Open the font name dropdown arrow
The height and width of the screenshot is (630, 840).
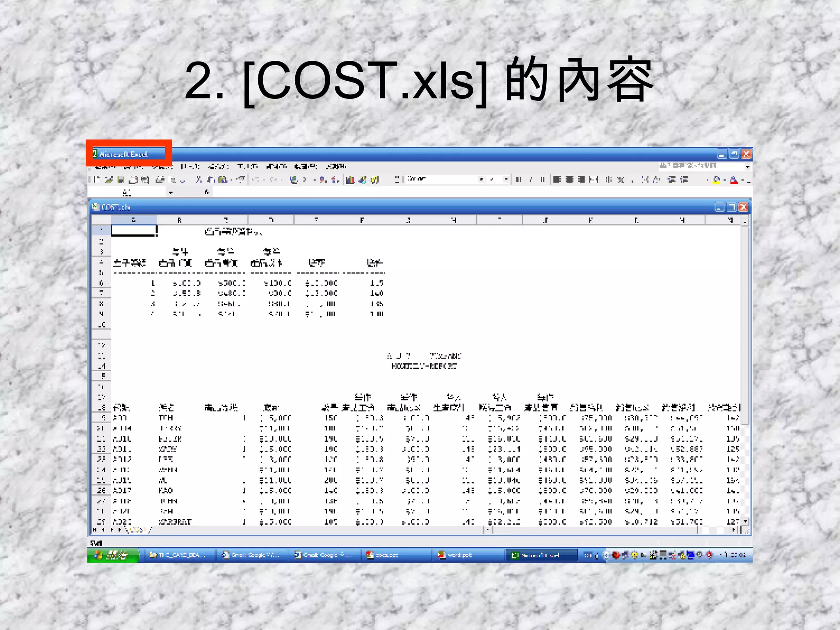(x=482, y=179)
